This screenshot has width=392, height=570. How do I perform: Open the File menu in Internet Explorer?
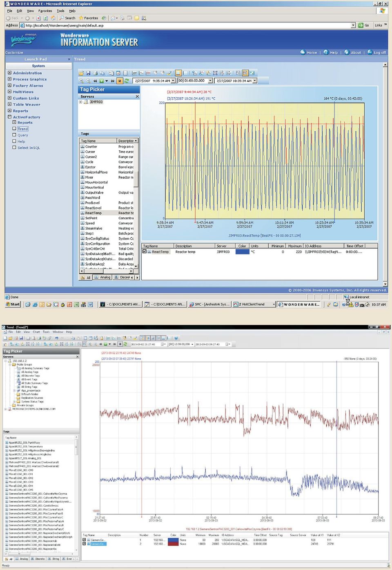click(x=9, y=11)
